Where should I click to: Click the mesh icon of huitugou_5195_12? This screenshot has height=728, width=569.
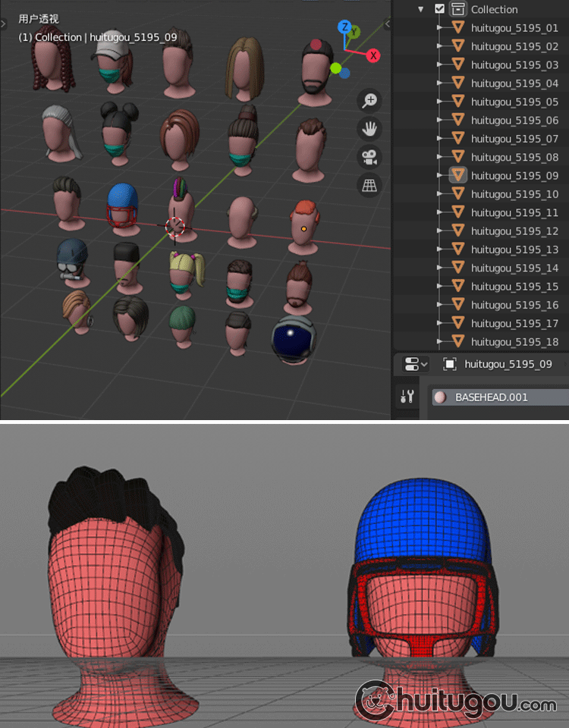[458, 231]
